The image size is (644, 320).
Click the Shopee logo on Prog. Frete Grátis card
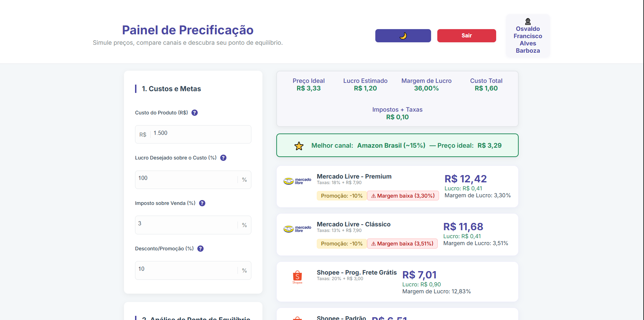[297, 276]
